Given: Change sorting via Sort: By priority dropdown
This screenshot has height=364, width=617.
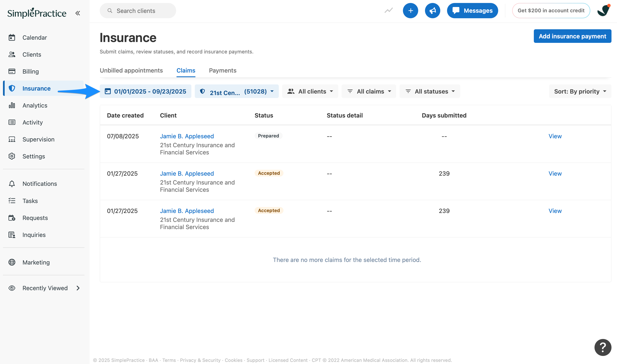Looking at the screenshot, I should [x=580, y=91].
